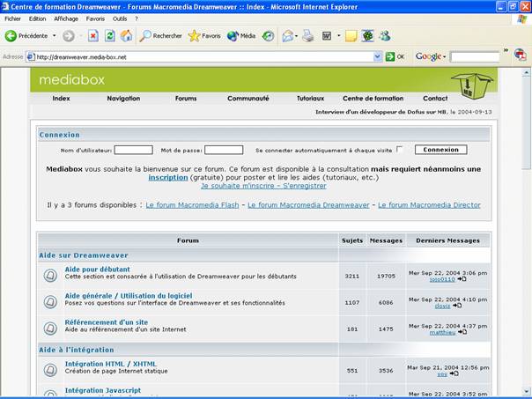Image resolution: width=532 pixels, height=399 pixels.
Task: Open the Affichage menu
Action: coord(66,18)
